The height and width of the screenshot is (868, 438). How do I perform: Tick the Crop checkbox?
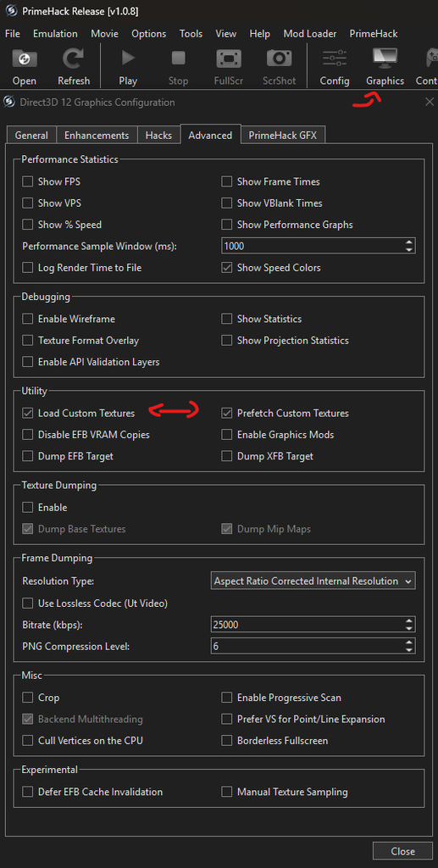tap(28, 698)
